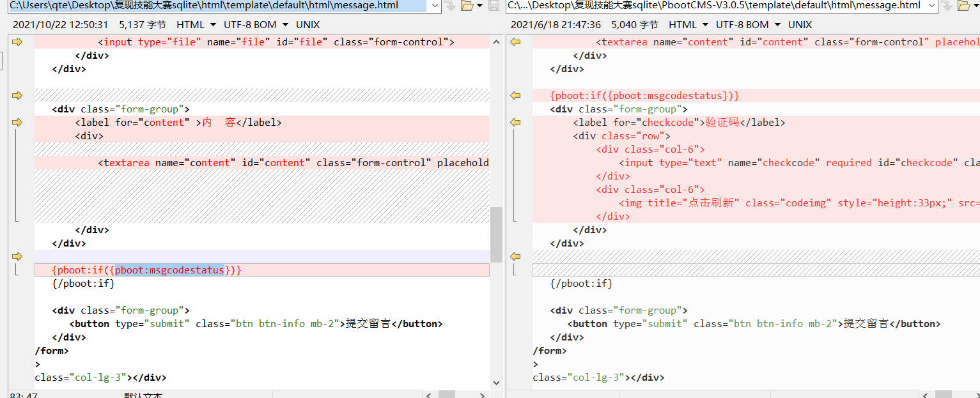
Task: Open left folder-browse dropdown arrow
Action: pos(479,6)
